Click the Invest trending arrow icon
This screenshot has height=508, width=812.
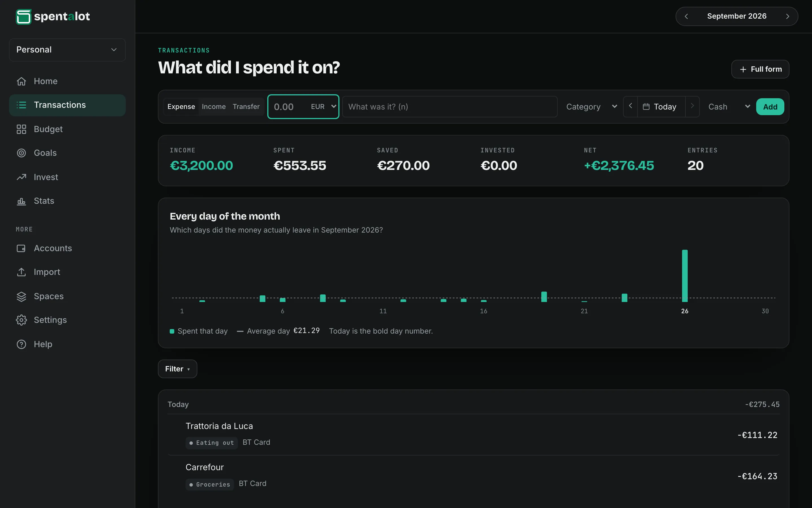tap(21, 177)
